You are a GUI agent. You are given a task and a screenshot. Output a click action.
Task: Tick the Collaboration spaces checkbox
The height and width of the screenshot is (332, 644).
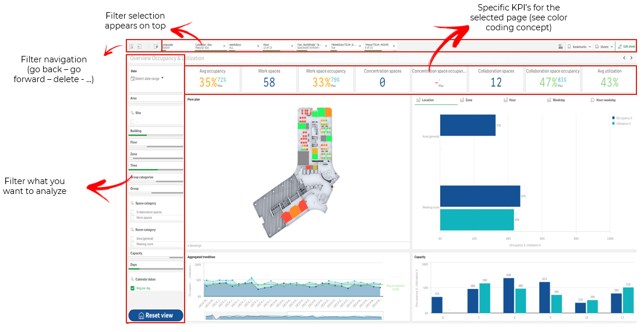132,213
